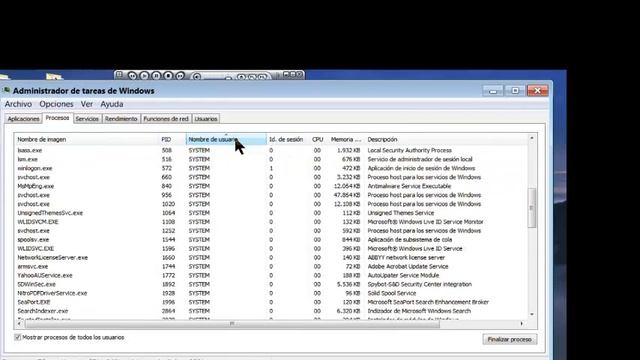Sort by Descripción column header
The width and height of the screenshot is (640, 360).
(446, 140)
